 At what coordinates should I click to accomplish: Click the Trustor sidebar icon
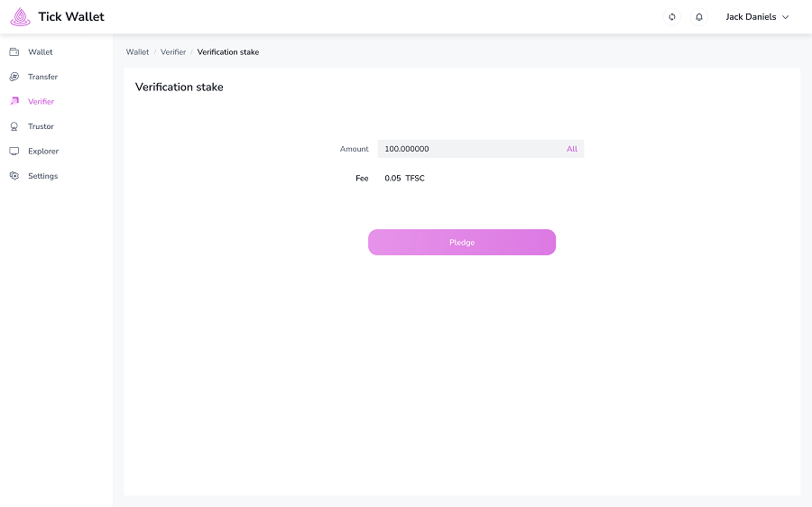click(x=14, y=126)
